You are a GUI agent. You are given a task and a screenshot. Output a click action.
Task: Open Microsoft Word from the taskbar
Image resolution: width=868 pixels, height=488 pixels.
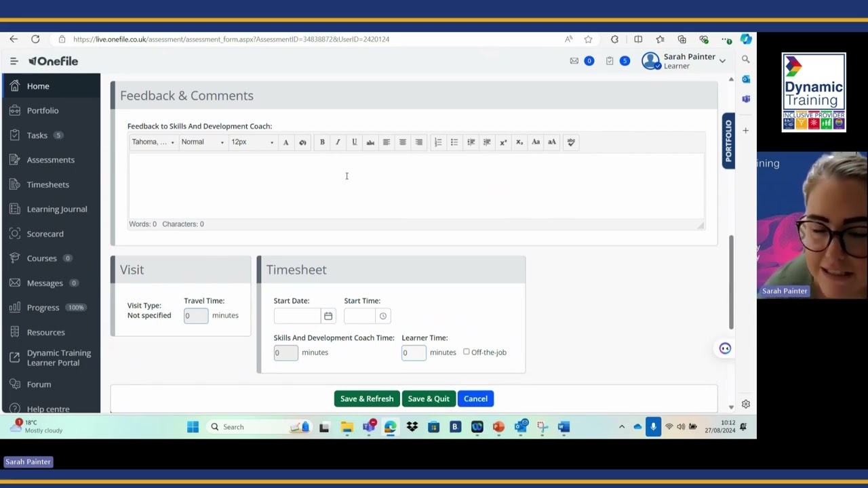coord(564,427)
